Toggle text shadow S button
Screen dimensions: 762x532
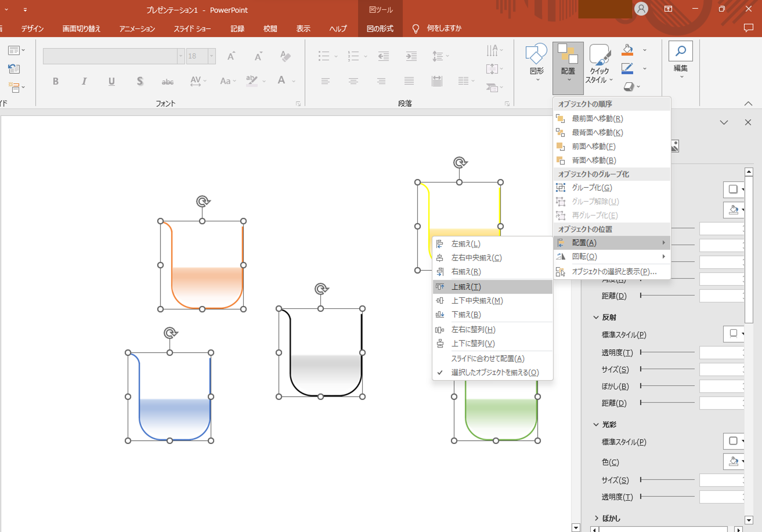140,81
